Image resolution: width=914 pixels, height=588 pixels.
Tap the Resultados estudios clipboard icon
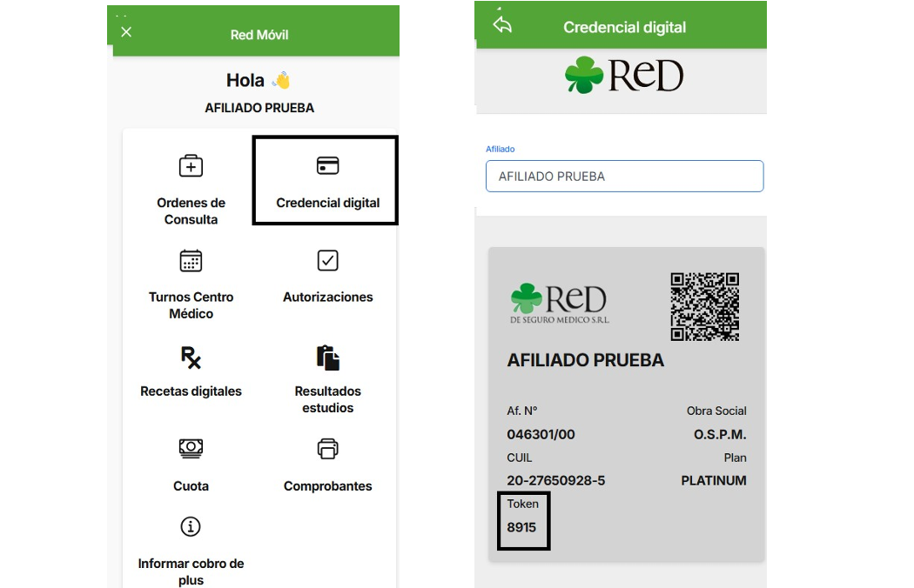(327, 357)
